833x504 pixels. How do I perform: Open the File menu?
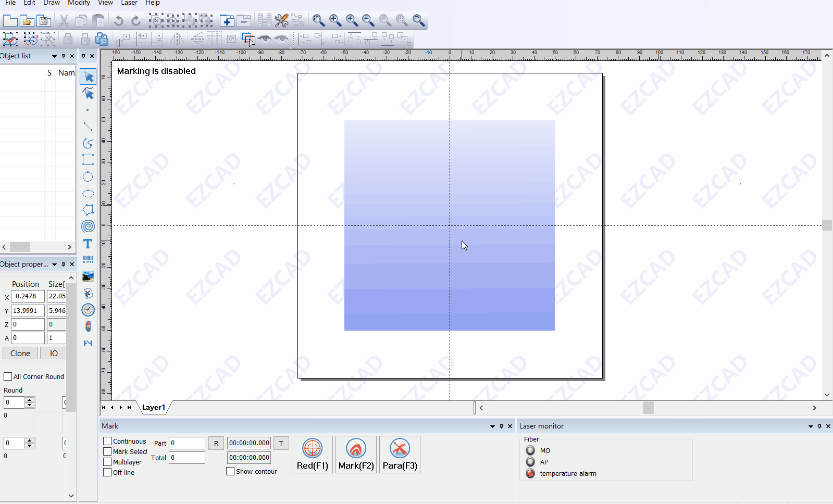point(10,3)
